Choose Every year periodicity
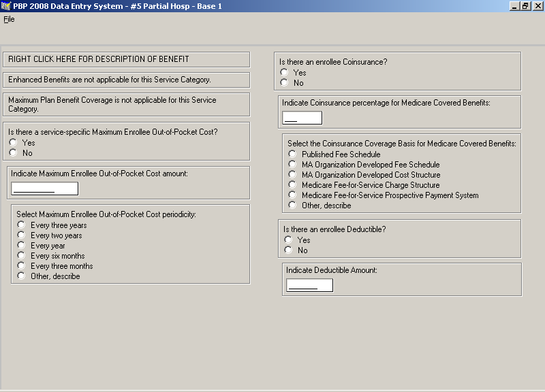 pos(21,246)
